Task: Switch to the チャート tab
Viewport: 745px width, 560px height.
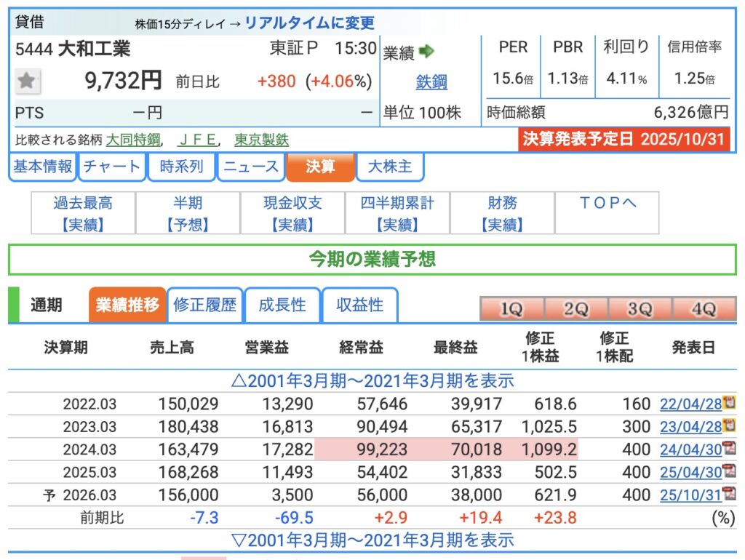Action: (x=111, y=167)
